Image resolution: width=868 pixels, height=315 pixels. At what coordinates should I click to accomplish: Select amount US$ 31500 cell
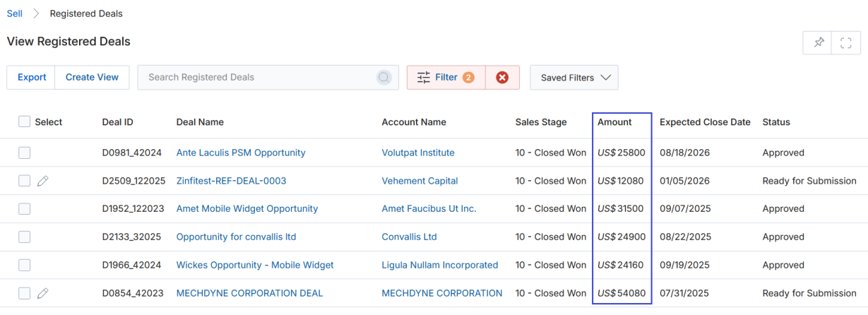621,208
